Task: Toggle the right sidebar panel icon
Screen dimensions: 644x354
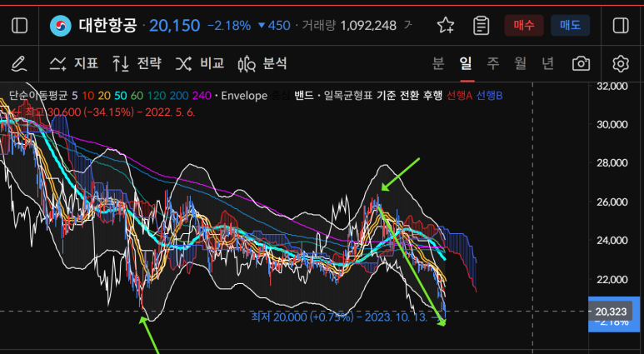Action: coord(621,26)
